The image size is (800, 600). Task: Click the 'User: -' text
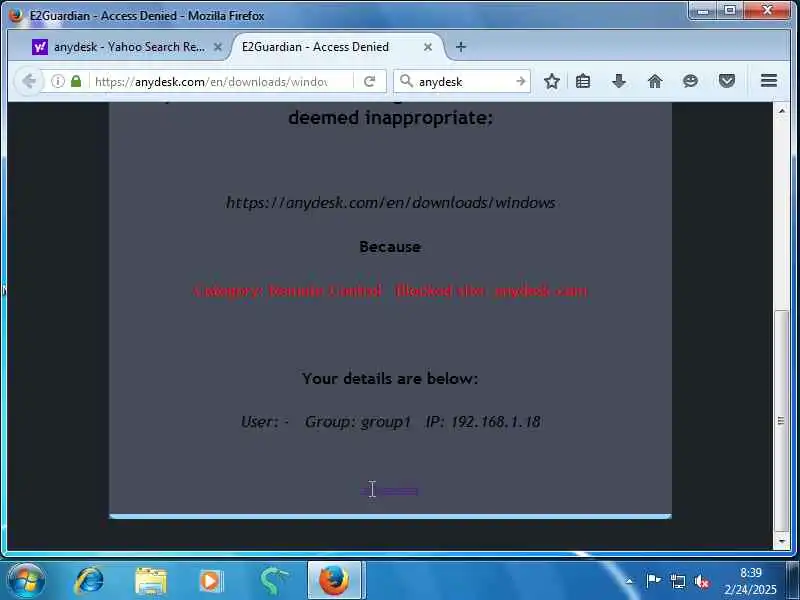click(x=265, y=422)
